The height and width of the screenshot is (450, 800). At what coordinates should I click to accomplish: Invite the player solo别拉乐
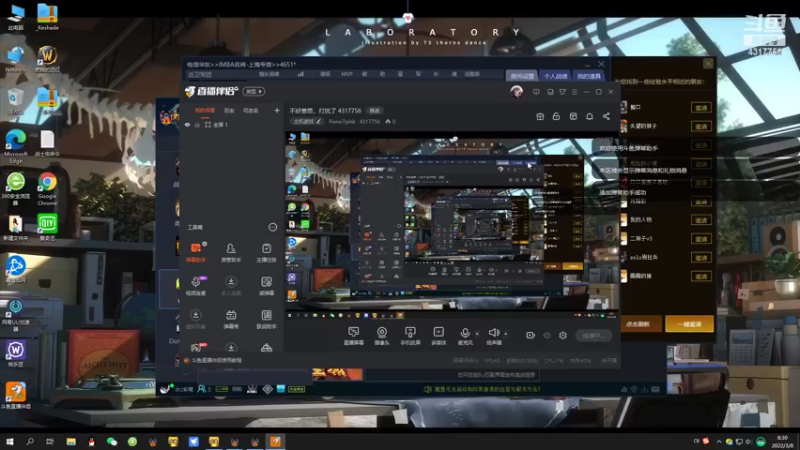(x=701, y=258)
